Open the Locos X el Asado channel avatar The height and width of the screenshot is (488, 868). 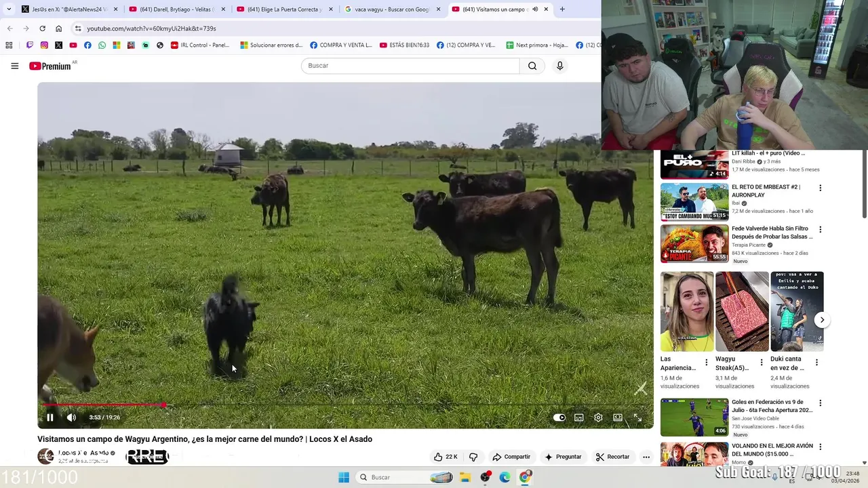coord(45,456)
